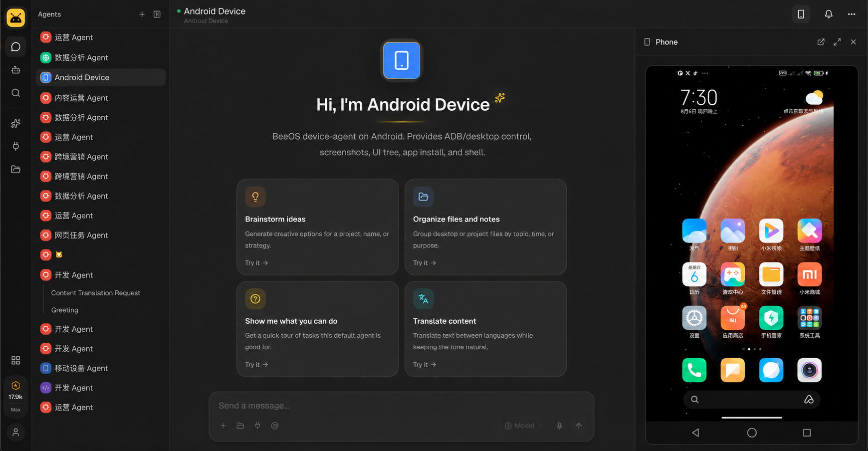The height and width of the screenshot is (451, 868).
Task: Open the 应用商店 app store on phone
Action: [733, 322]
